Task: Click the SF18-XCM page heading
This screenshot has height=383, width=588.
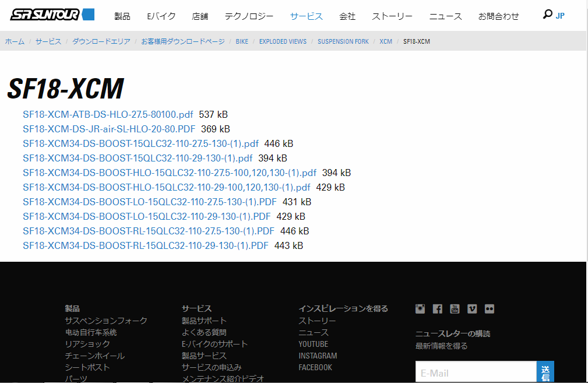Action: point(66,89)
